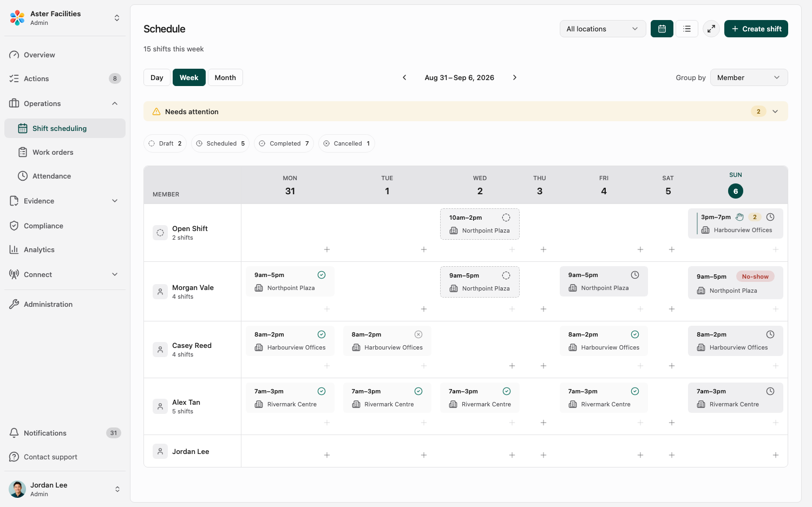Add open shift on Thursday
This screenshot has width=812, height=507.
tap(543, 249)
